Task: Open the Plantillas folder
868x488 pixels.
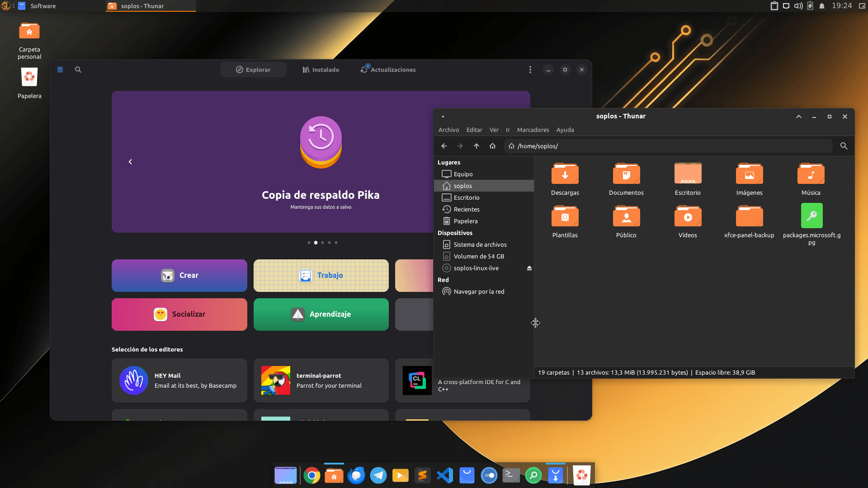Action: [x=565, y=221]
